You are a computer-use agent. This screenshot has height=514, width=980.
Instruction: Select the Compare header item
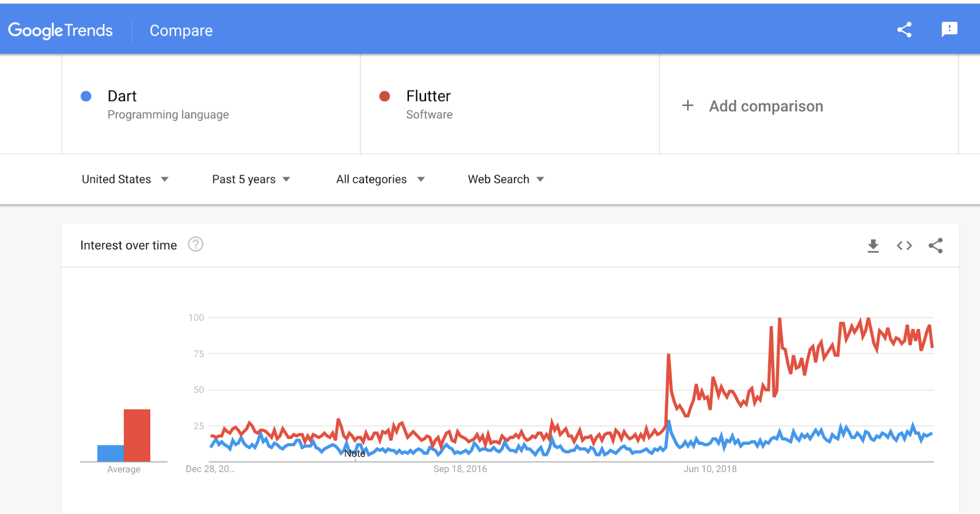(181, 30)
